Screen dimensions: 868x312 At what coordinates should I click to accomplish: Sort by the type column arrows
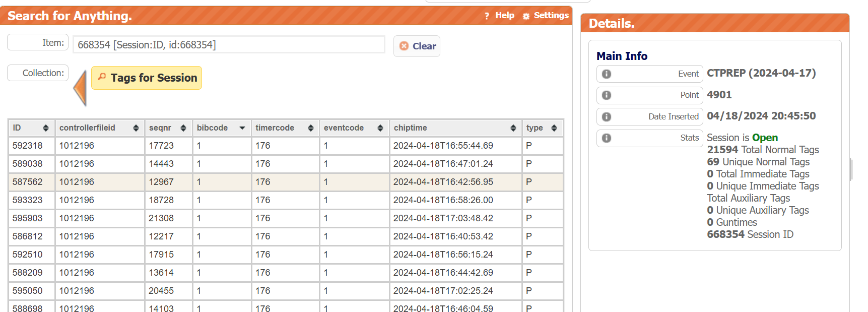[x=554, y=128]
